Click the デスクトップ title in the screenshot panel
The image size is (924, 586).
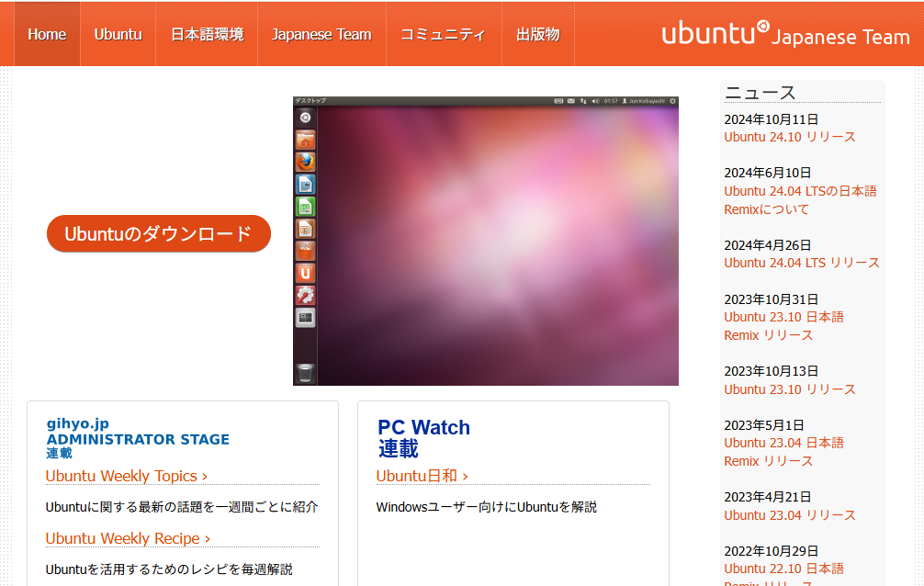point(310,101)
